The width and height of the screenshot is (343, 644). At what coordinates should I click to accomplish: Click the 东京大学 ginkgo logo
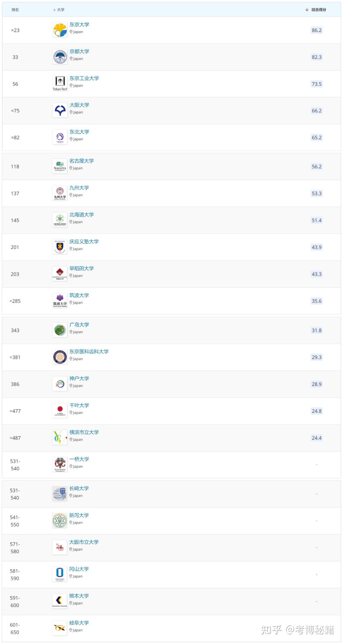(60, 30)
